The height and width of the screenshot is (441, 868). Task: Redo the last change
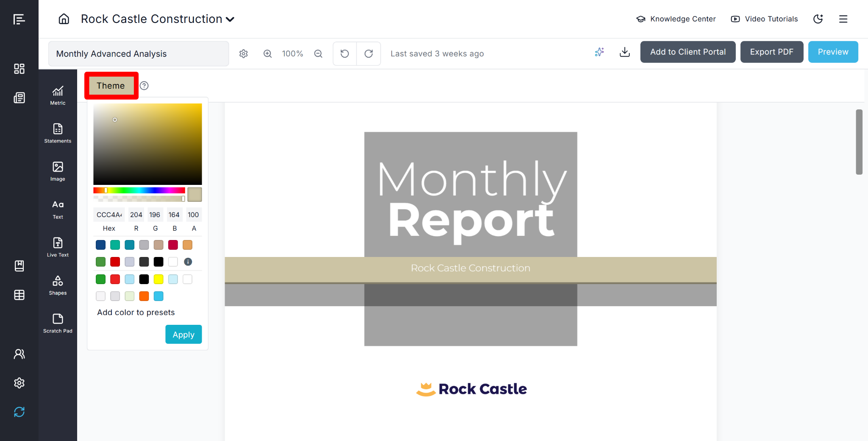coord(369,54)
